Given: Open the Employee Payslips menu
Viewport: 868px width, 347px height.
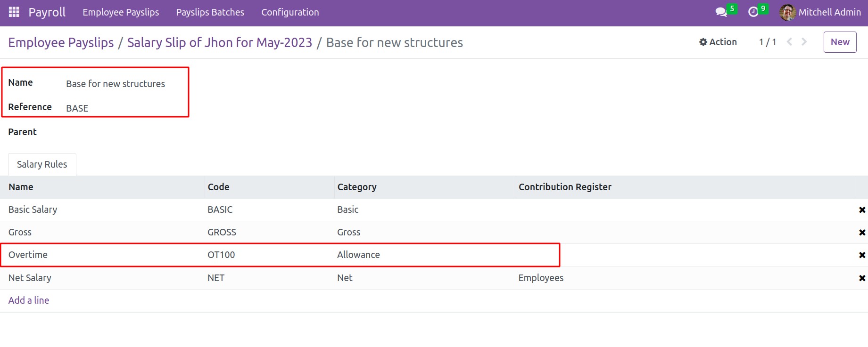Looking at the screenshot, I should (x=121, y=12).
